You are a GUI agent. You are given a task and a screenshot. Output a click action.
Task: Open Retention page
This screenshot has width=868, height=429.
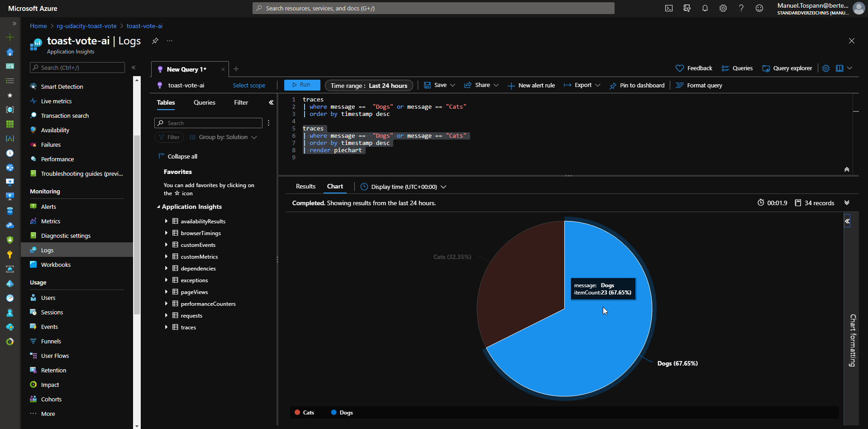(53, 370)
